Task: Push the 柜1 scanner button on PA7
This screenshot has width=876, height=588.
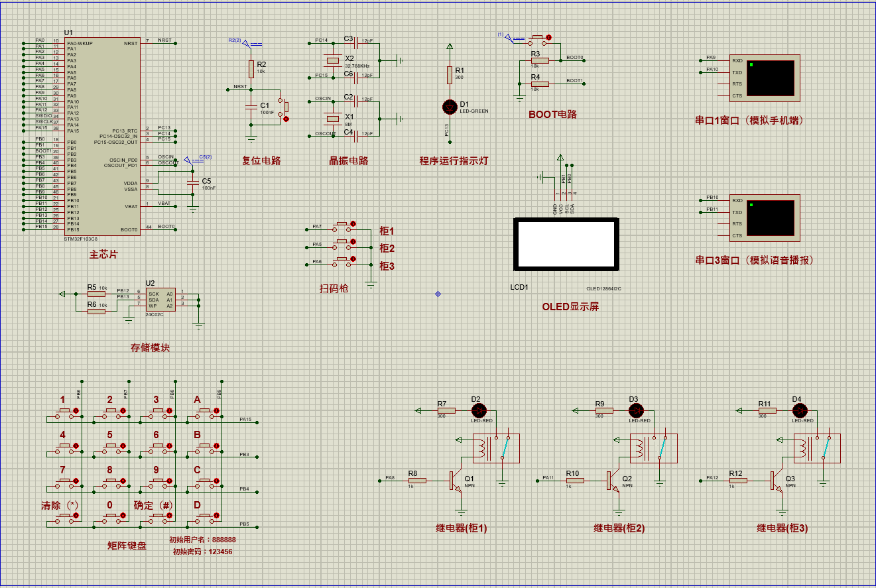Action: pos(344,225)
